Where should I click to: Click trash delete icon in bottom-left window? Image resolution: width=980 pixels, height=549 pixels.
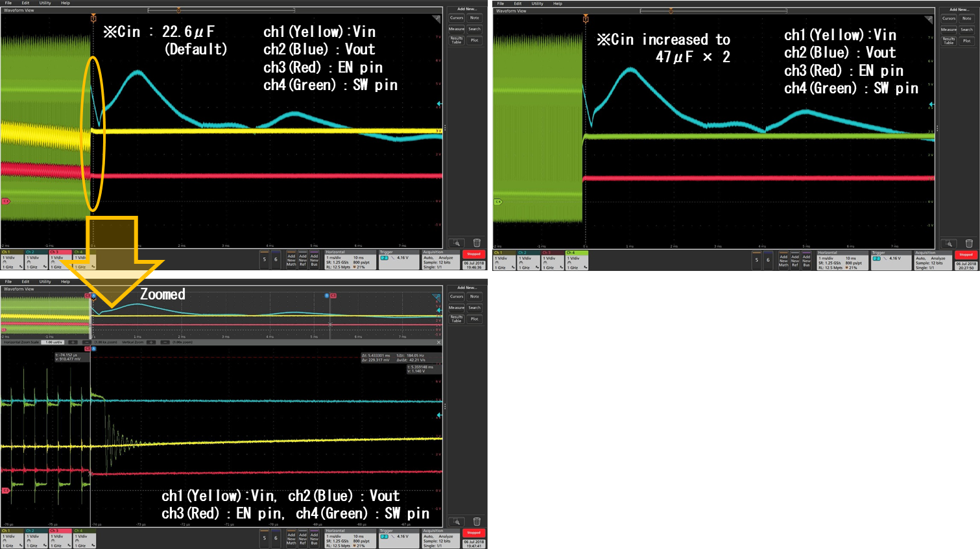point(477,522)
